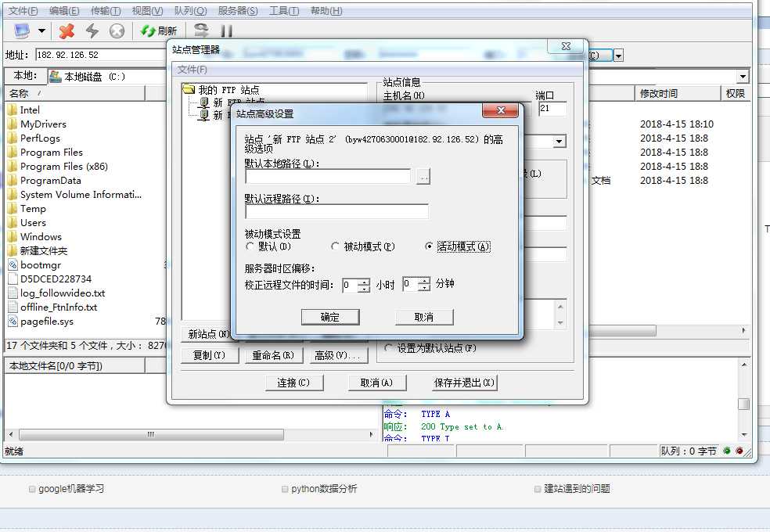770x532 pixels.
Task: Click 取消 in advanced settings dialog
Action: [424, 317]
